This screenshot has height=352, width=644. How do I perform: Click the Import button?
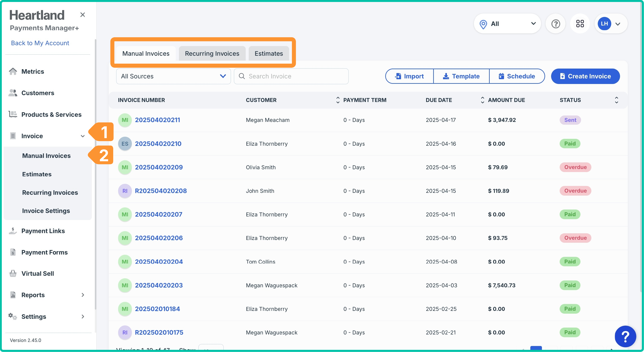(409, 76)
